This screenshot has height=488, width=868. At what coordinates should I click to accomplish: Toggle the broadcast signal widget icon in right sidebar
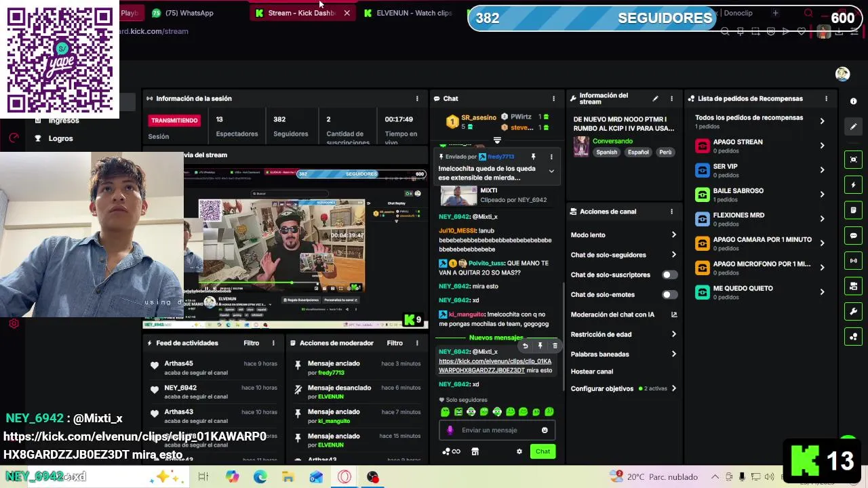[853, 260]
